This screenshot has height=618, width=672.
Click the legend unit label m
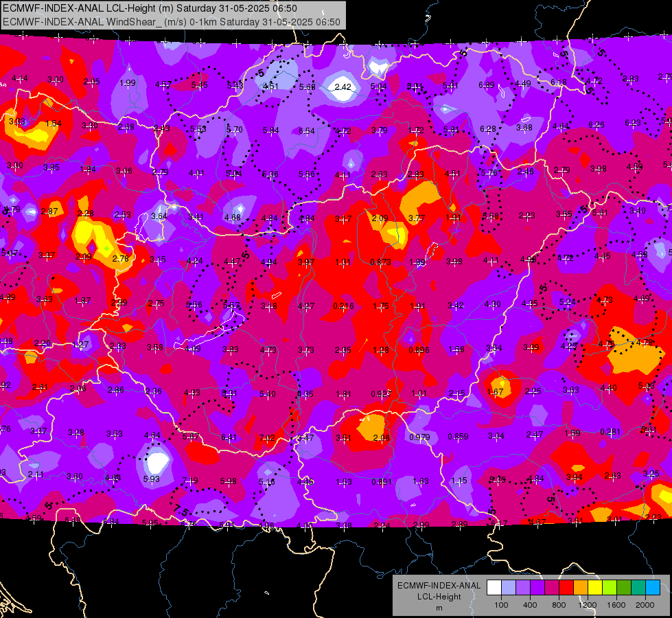[x=439, y=608]
